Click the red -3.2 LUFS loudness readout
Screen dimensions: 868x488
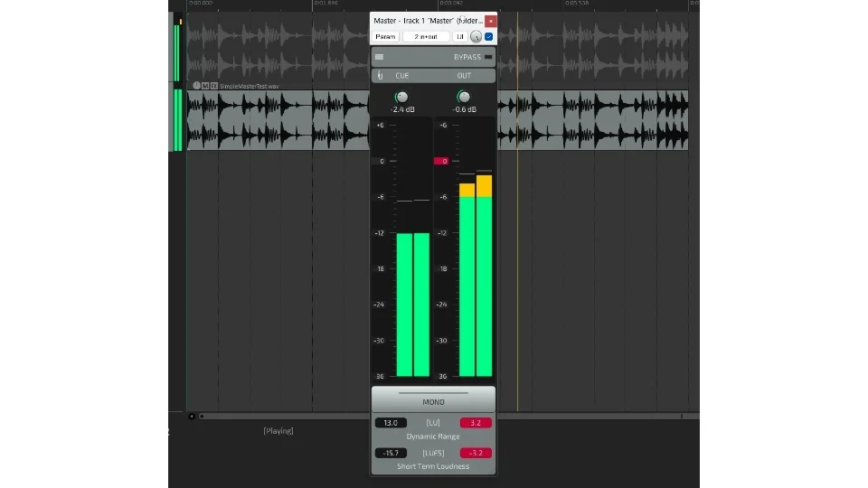476,453
